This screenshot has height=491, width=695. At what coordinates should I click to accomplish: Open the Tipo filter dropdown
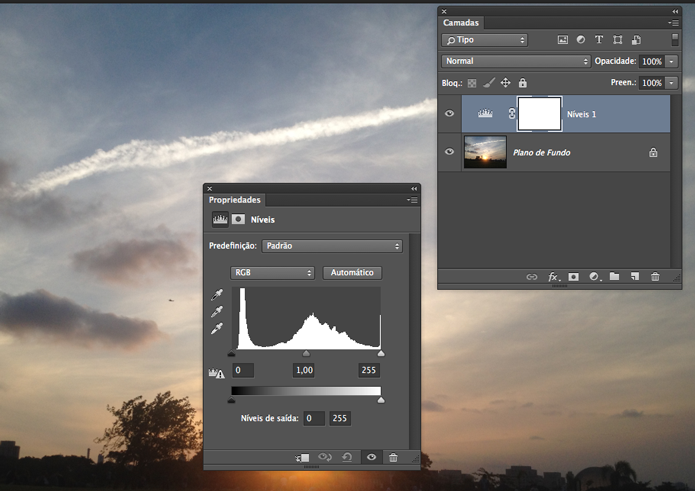484,40
